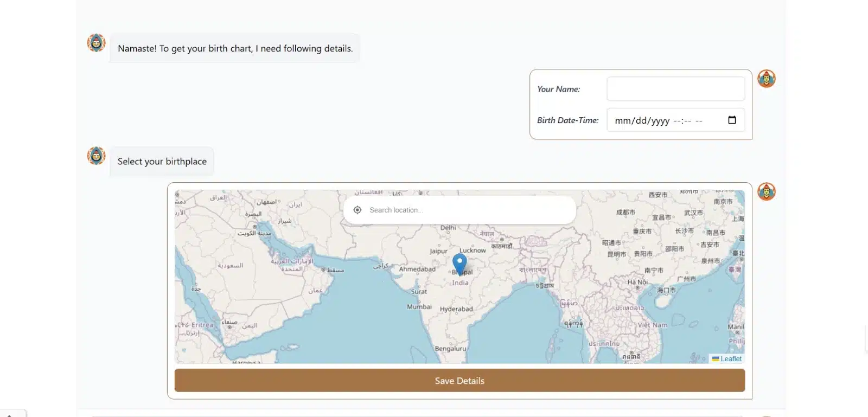Viewport: 868px width, 417px height.
Task: Click Jaipur label on the map
Action: pyautogui.click(x=438, y=251)
